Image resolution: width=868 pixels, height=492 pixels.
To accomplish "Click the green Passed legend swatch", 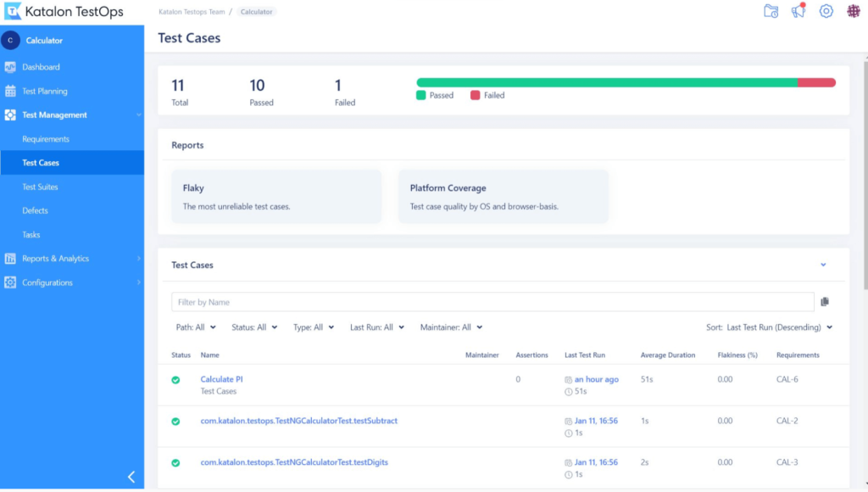I will click(420, 95).
